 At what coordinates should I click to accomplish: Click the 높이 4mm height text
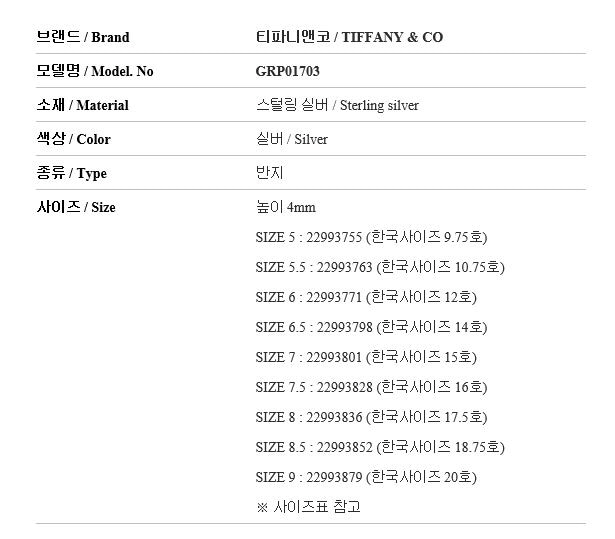click(286, 207)
